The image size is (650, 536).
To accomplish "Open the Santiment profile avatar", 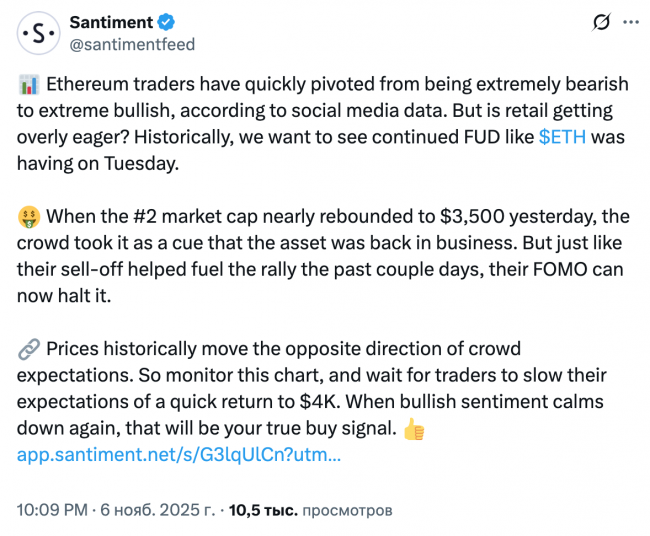I will [39, 33].
